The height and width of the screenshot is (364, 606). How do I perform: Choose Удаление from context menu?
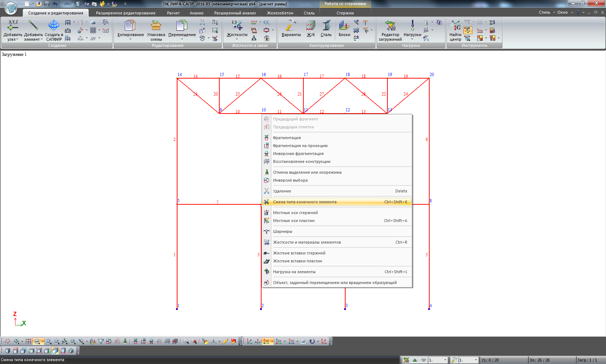pyautogui.click(x=337, y=191)
